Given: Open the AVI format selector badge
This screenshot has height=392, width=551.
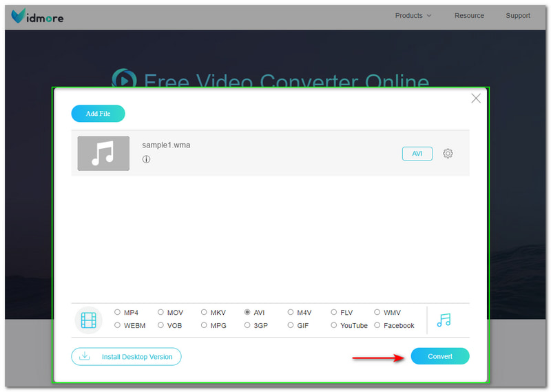Looking at the screenshot, I should pos(417,154).
